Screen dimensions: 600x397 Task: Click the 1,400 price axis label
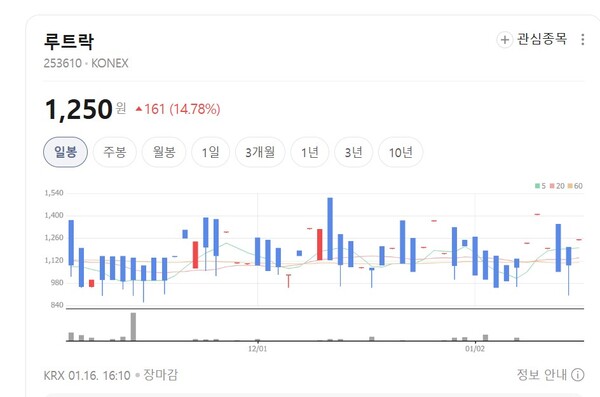coord(54,216)
